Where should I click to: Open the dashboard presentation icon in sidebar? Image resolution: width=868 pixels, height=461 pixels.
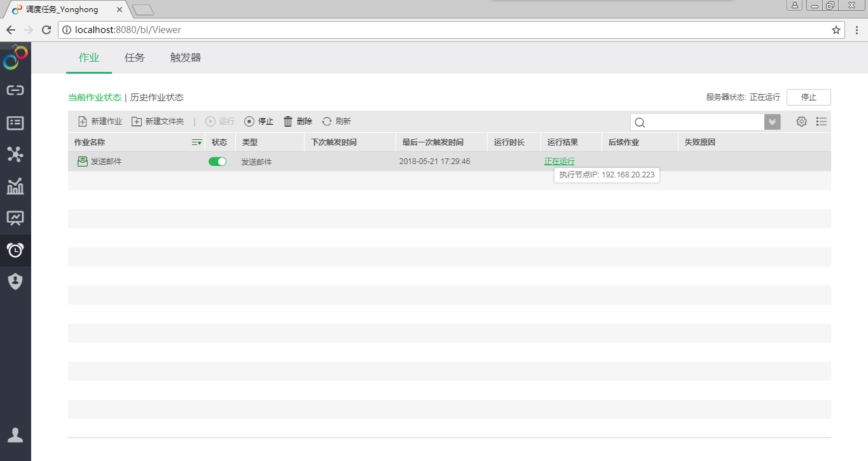coord(15,218)
